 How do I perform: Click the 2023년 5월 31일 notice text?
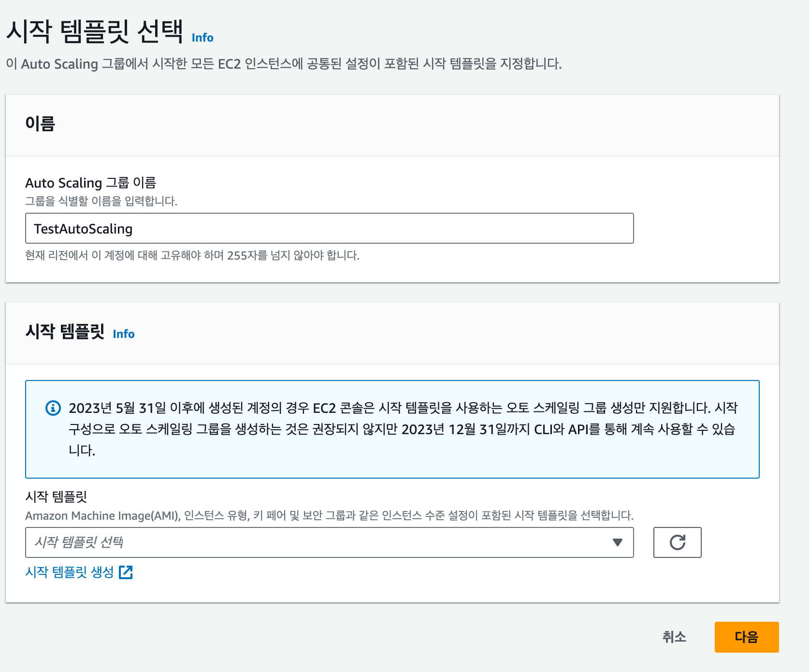tap(403, 429)
